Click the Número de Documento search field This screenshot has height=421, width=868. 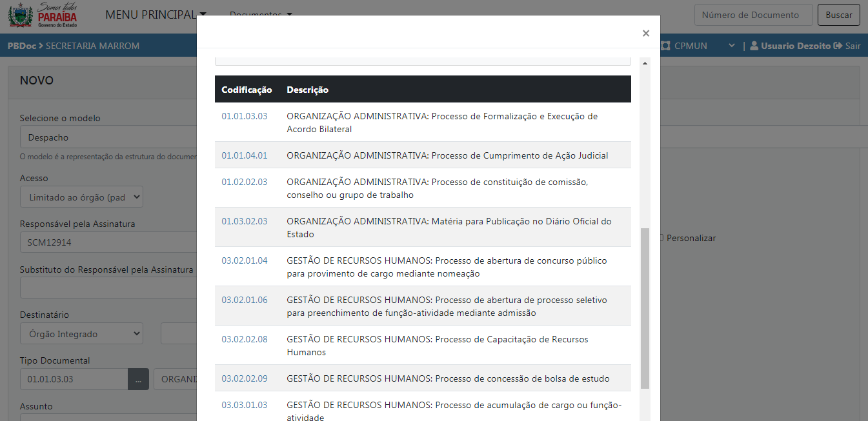click(752, 15)
